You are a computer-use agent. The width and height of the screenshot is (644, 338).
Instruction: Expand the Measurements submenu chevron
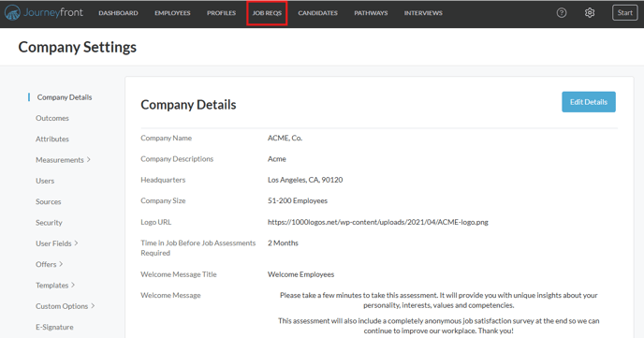(89, 160)
